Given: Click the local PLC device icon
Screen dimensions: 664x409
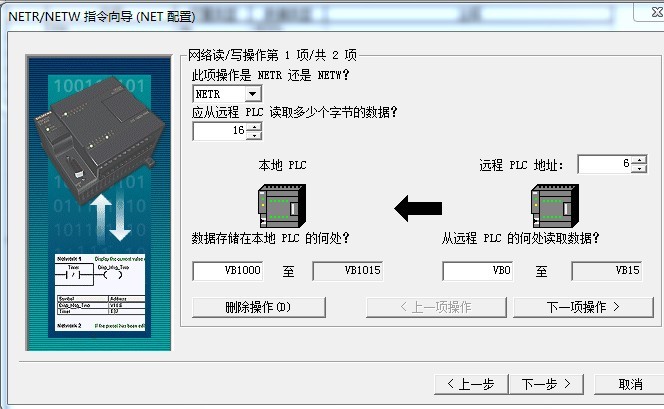Looking at the screenshot, I should tap(283, 208).
